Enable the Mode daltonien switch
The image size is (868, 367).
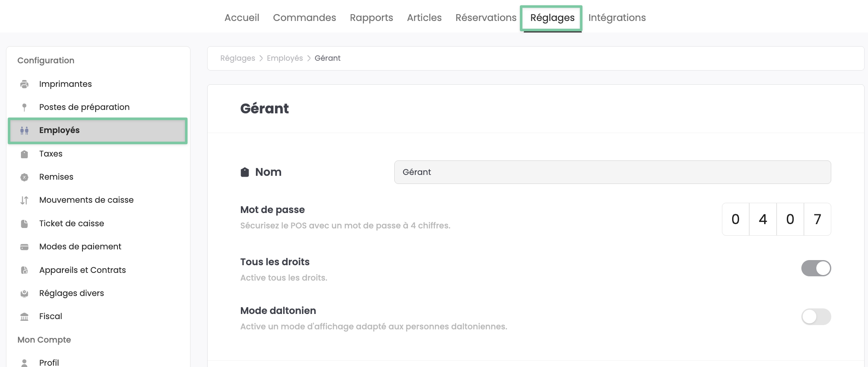tap(815, 317)
